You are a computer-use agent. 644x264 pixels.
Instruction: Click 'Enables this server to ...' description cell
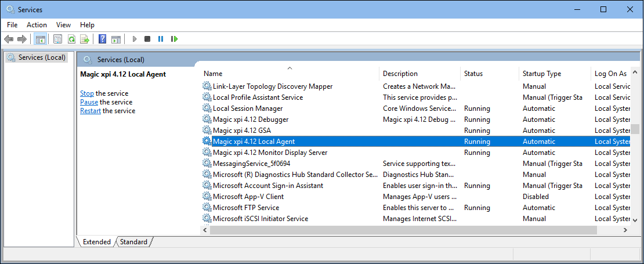tap(418, 208)
